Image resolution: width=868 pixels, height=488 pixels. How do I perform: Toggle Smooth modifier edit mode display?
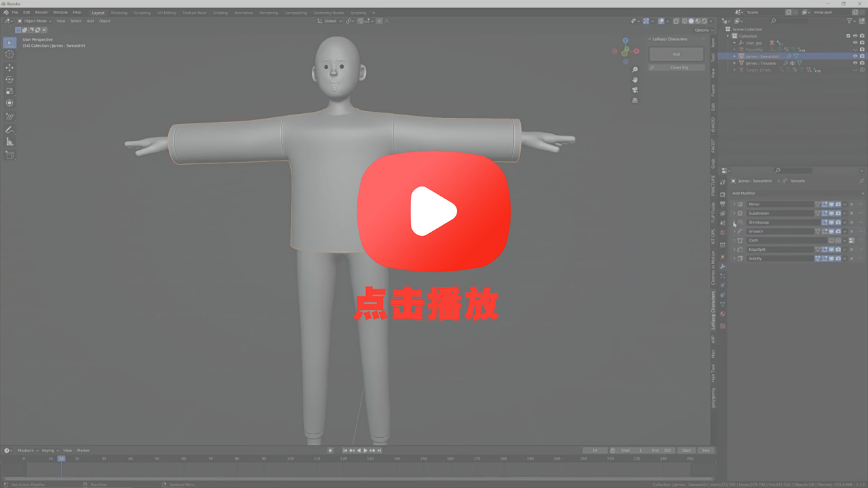pyautogui.click(x=825, y=231)
